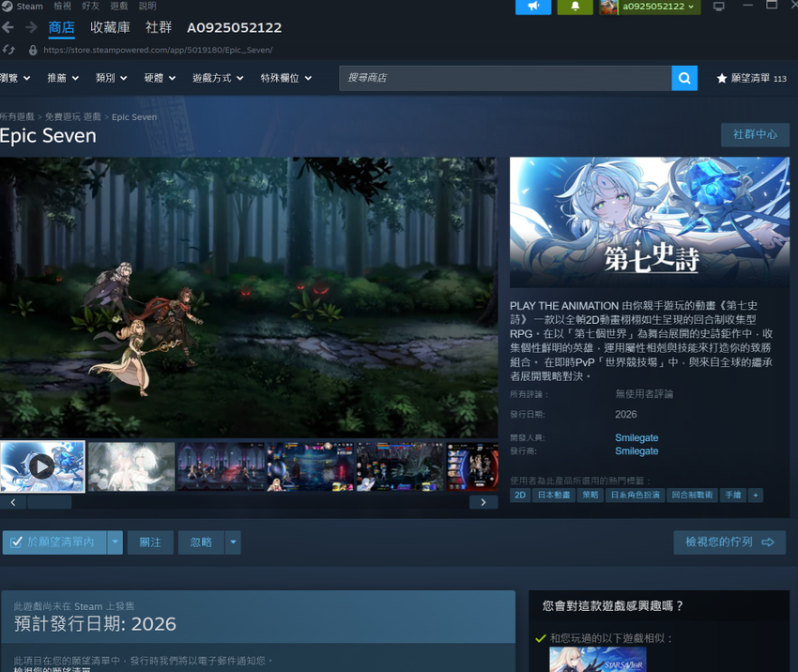Toggle the 關注 follow button

[150, 542]
